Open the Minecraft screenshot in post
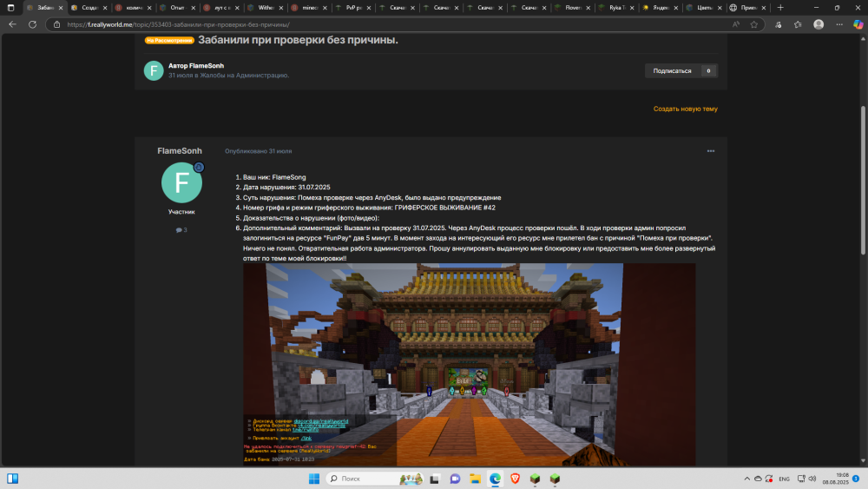Viewport: 868px width, 489px height. click(x=469, y=365)
